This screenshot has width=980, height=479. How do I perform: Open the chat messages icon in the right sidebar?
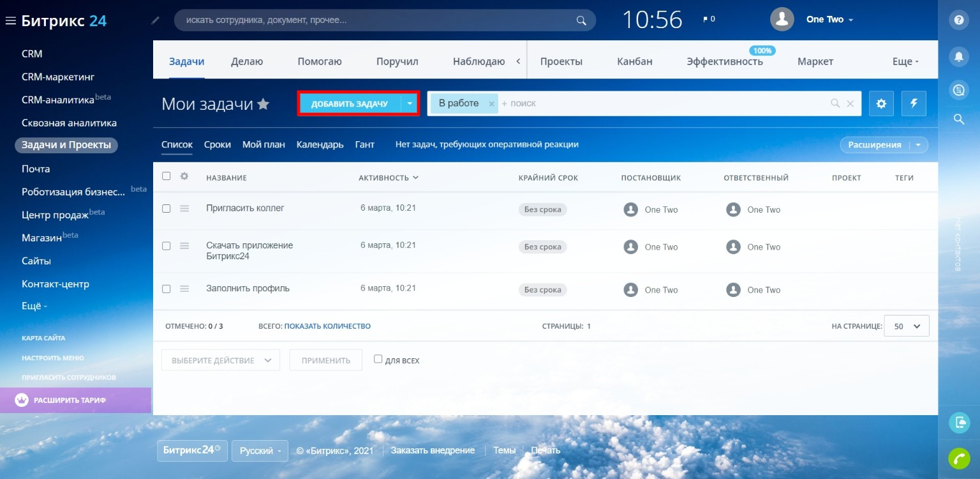958,90
